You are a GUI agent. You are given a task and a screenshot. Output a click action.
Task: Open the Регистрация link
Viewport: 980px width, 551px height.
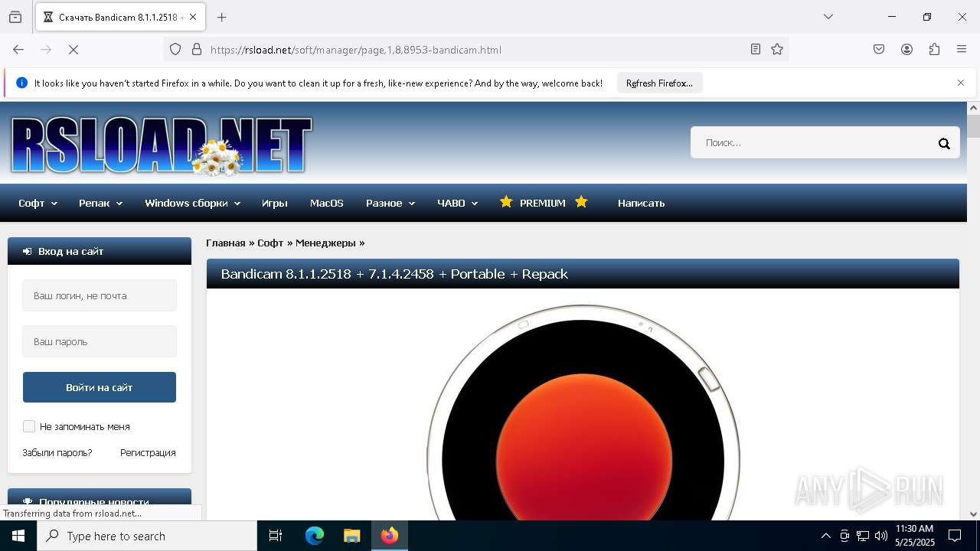tap(148, 452)
